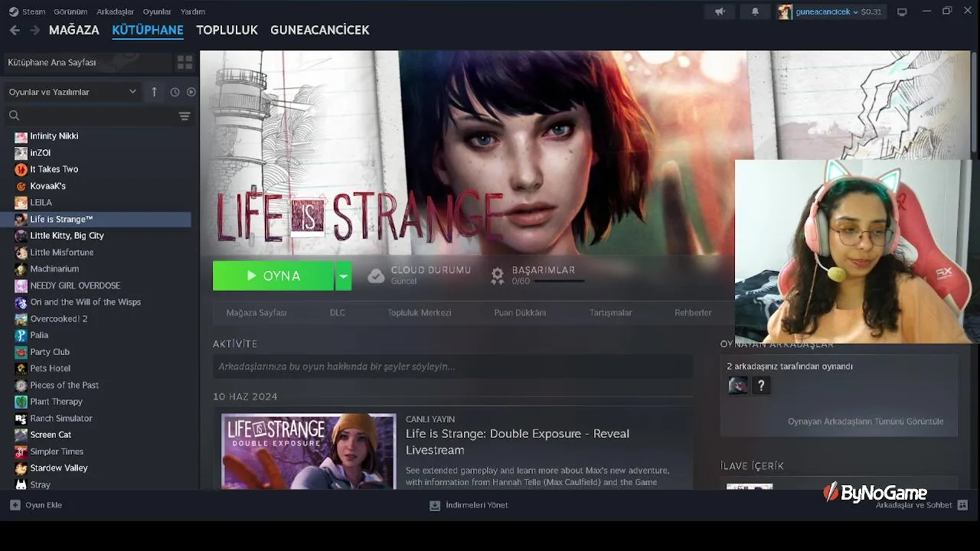
Task: Click the unknown friend question-mark avatar
Action: pos(761,386)
